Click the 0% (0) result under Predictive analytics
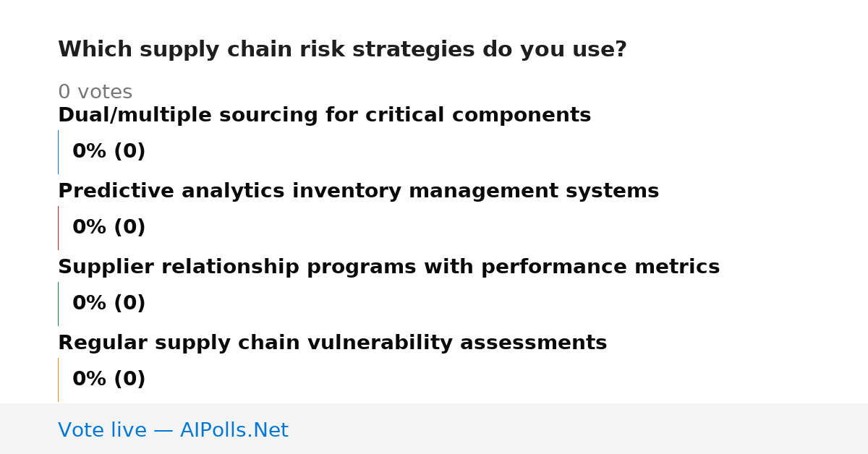 pos(109,228)
